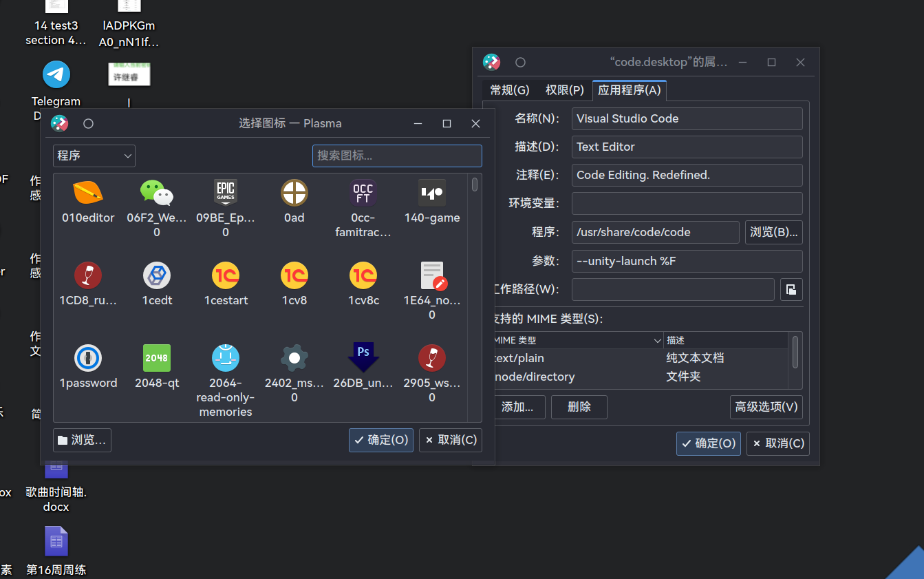Viewport: 924px width, 579px height.
Task: Click the 注释(E) comment field
Action: 687,175
